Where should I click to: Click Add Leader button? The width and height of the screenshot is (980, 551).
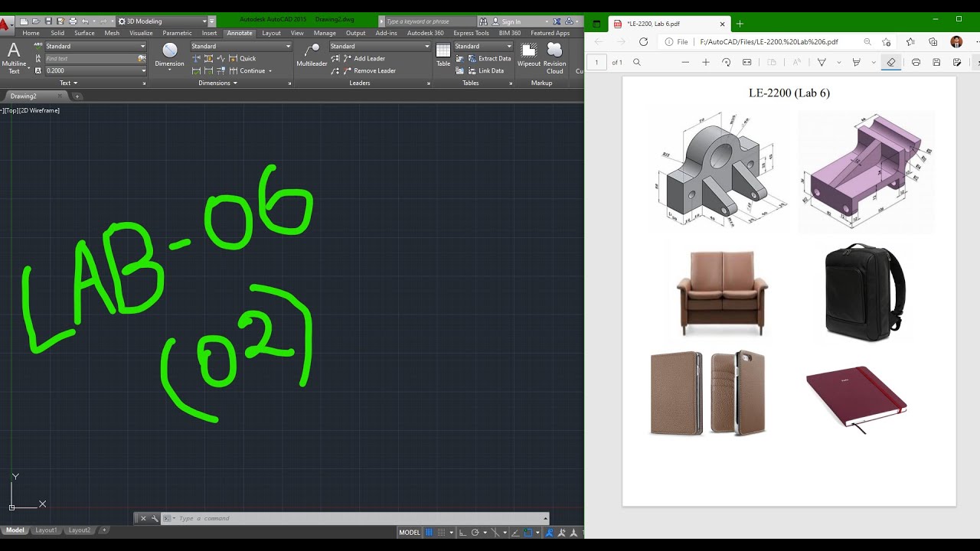363,58
